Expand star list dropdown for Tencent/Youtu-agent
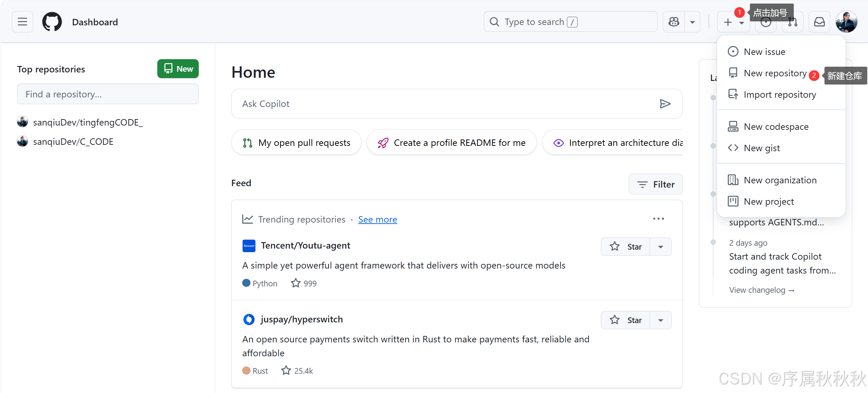 coord(660,247)
